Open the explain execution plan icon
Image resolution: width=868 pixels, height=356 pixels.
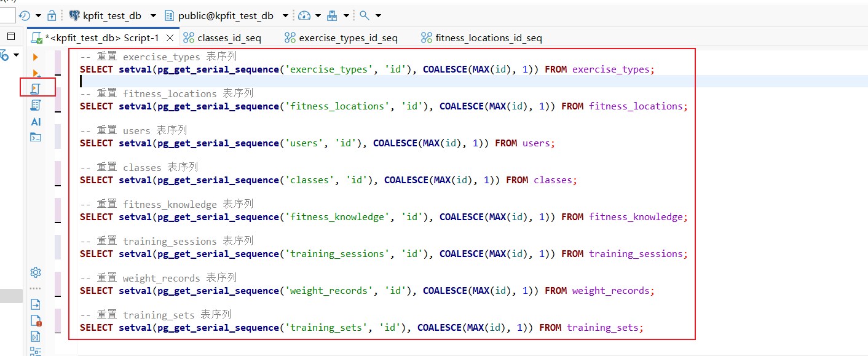coord(36,105)
